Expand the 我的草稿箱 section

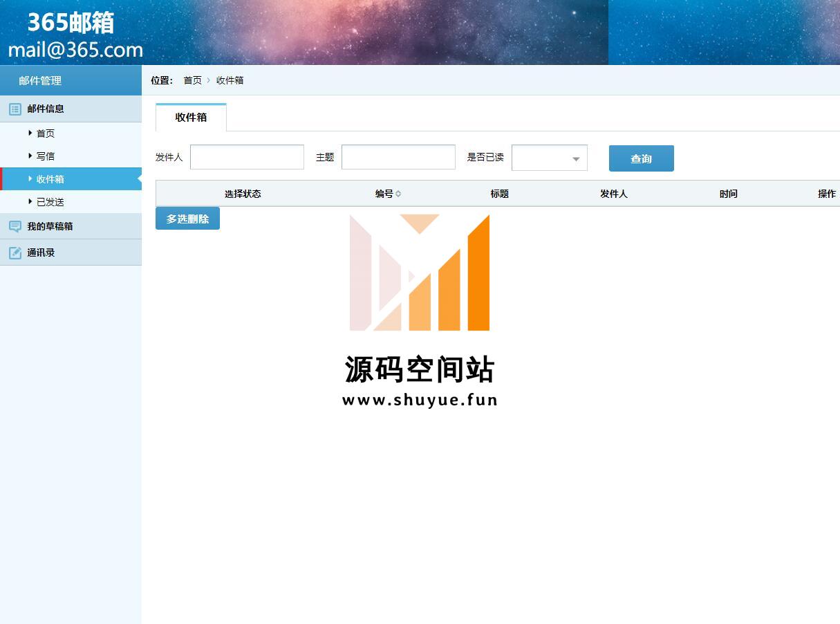(50, 226)
